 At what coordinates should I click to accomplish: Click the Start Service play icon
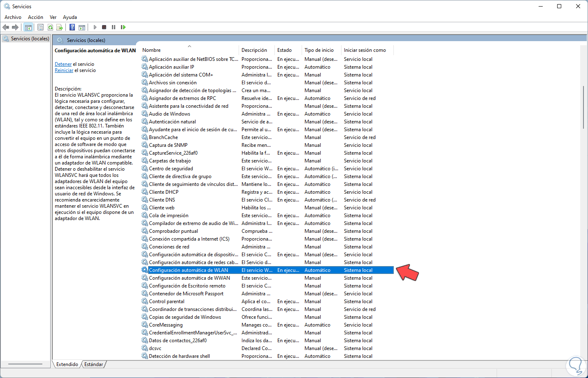tap(95, 27)
